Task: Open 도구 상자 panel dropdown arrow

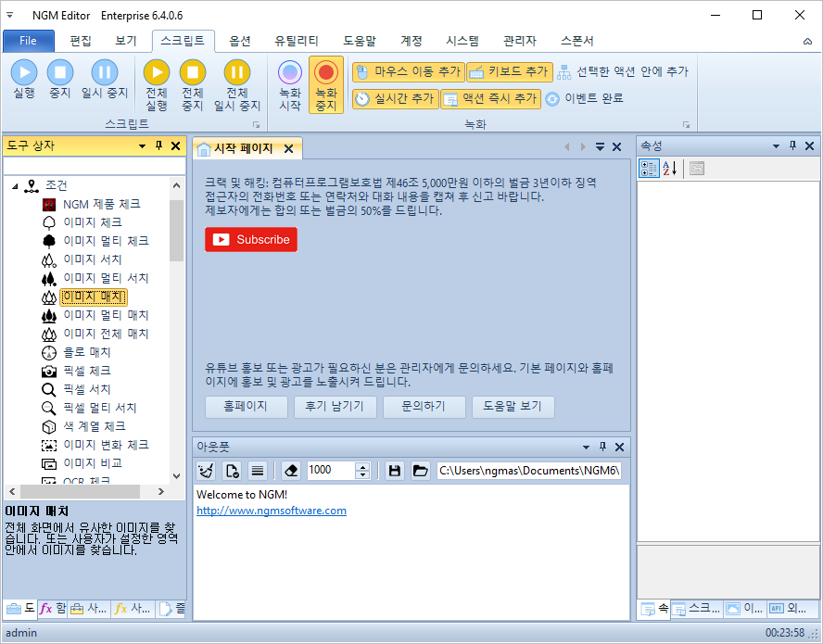Action: pos(142,145)
